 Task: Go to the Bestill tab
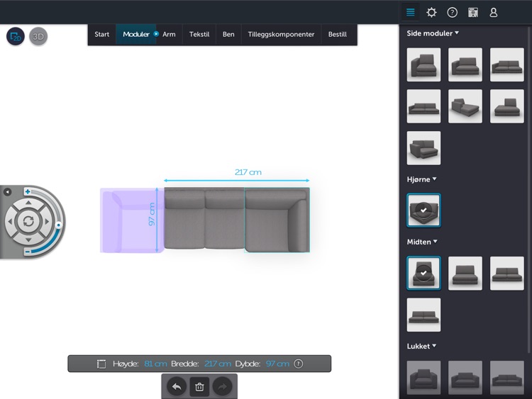click(337, 34)
